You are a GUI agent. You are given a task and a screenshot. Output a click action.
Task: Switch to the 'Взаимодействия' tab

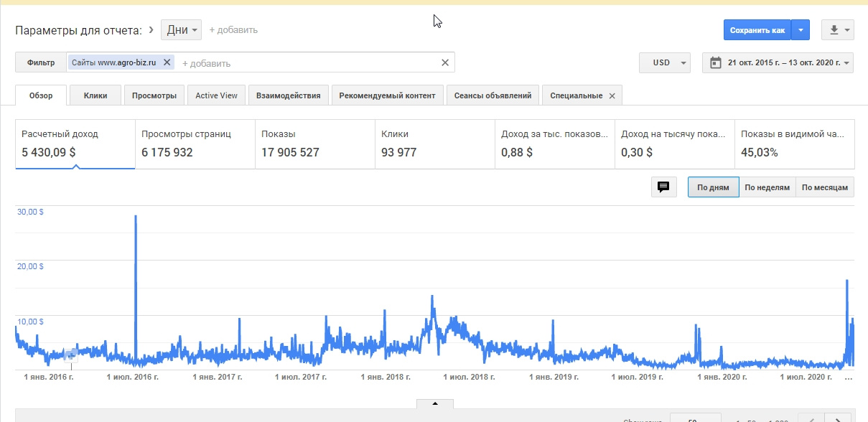point(289,95)
